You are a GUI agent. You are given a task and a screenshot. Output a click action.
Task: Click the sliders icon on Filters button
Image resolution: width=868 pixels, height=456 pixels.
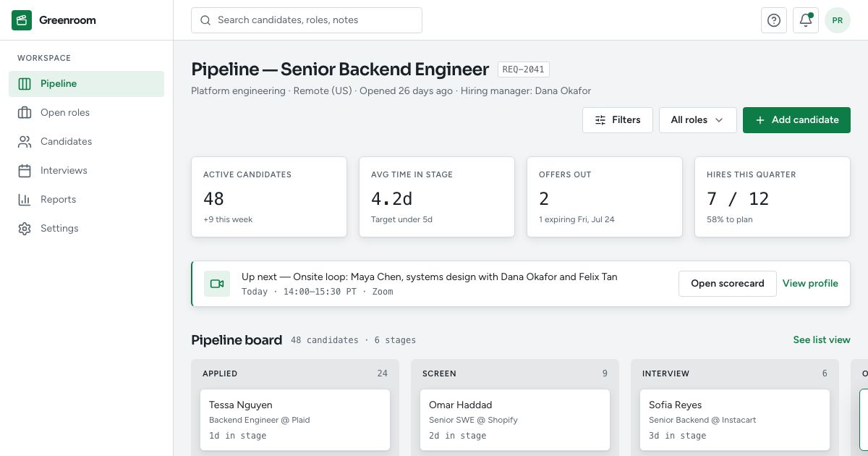[x=600, y=120]
